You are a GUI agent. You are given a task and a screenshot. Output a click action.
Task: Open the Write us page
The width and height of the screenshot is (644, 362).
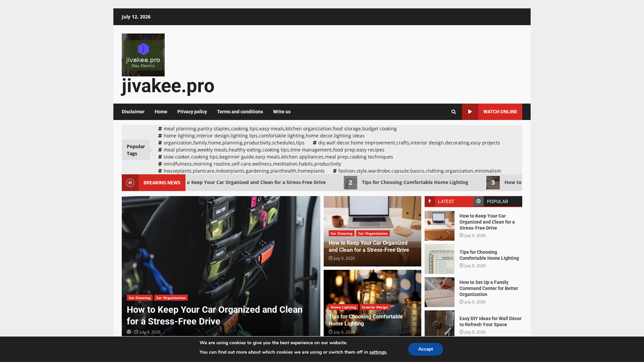(x=282, y=112)
